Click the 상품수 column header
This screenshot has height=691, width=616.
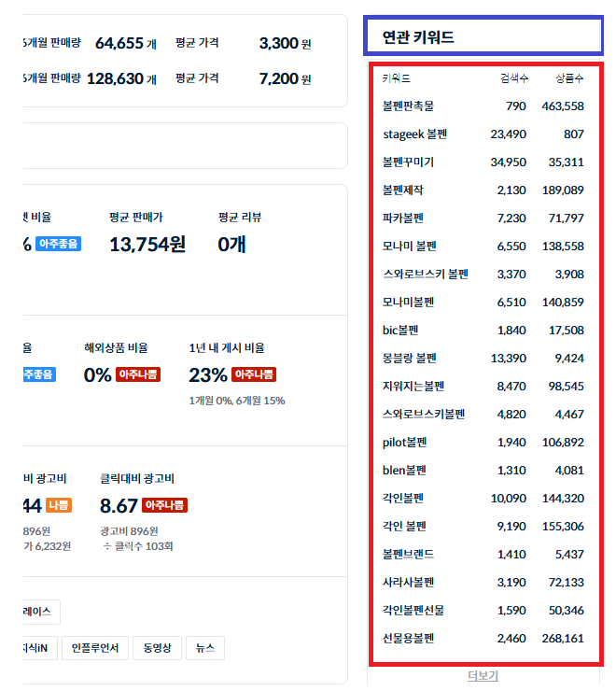click(569, 78)
